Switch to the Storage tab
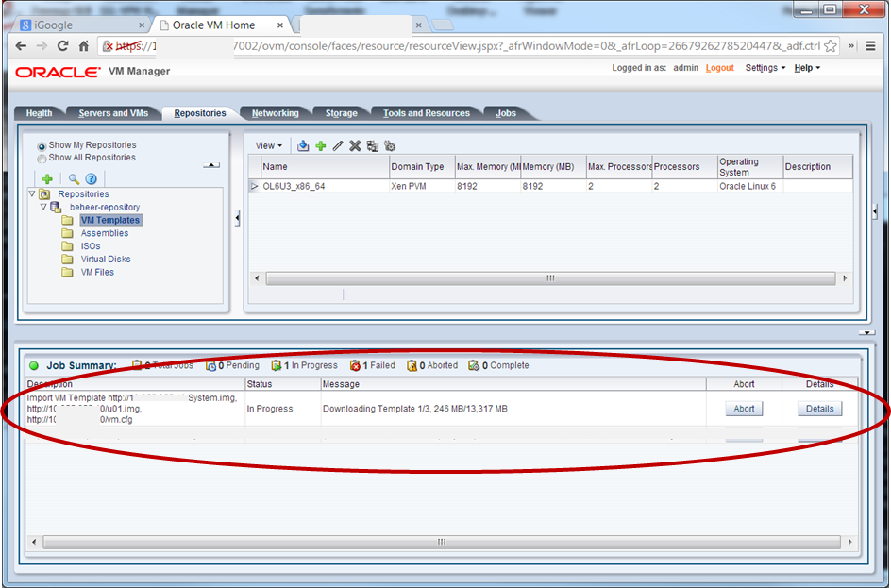Viewport: 891px width, 588px height. 341,113
